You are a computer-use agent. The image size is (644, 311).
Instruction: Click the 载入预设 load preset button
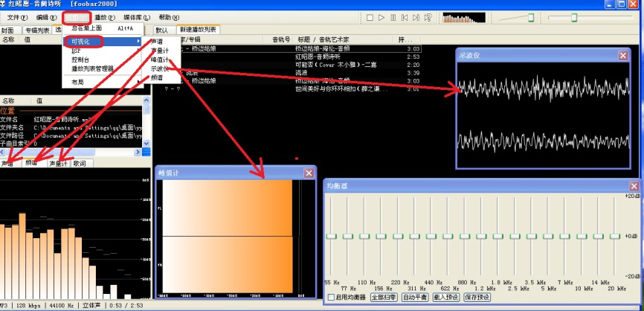point(445,297)
